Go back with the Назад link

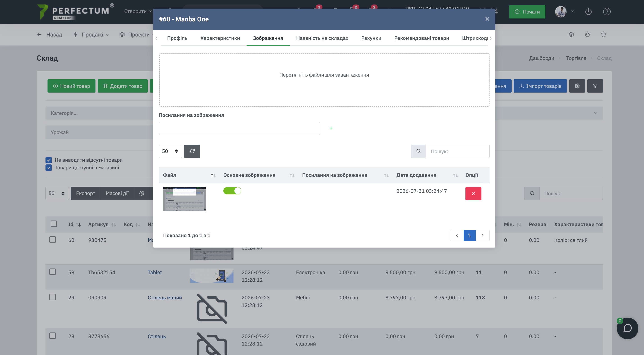[x=50, y=34]
